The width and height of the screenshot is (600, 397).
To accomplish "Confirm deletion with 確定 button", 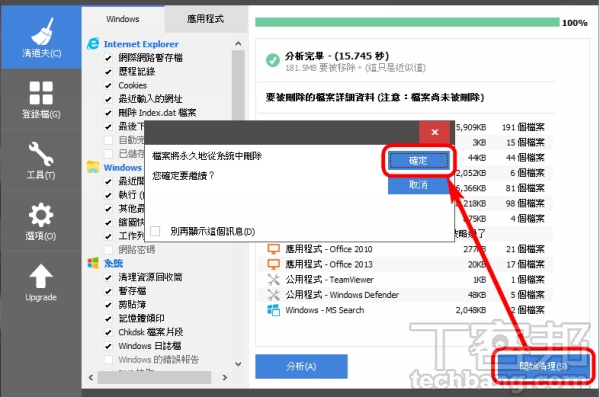I will coord(418,160).
